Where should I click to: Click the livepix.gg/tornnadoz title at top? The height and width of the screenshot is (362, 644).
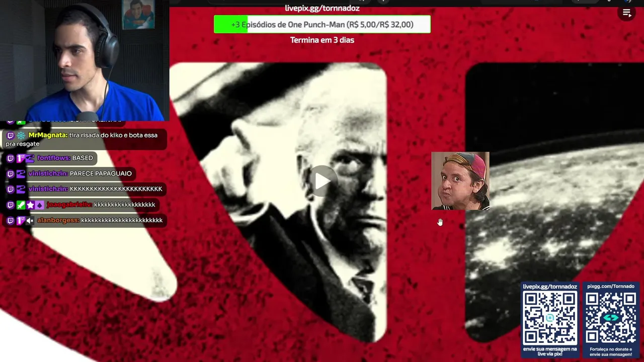tap(322, 8)
